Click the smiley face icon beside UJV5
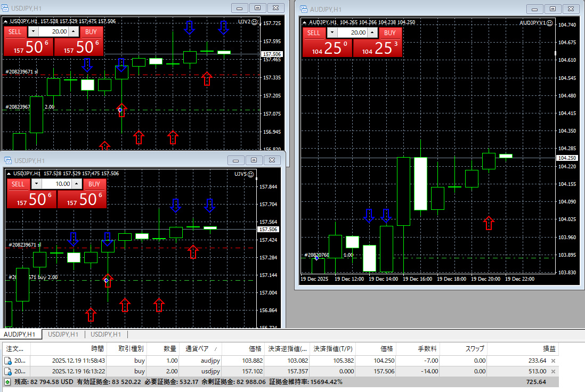Image resolution: width=585 pixels, height=392 pixels. coord(251,174)
